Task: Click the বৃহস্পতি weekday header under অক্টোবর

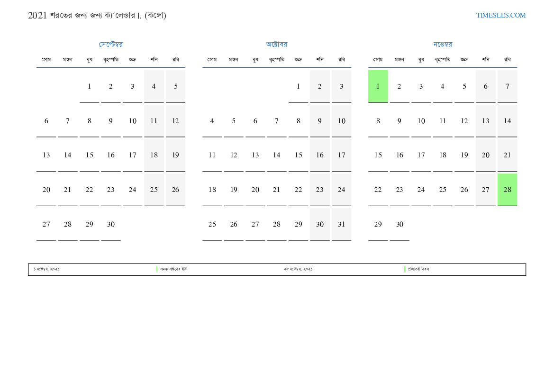Action: (x=276, y=60)
